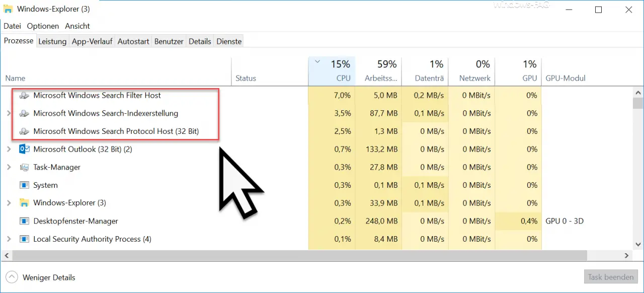Sort by the Datenträger column header
The height and width of the screenshot is (293, 644).
click(425, 71)
